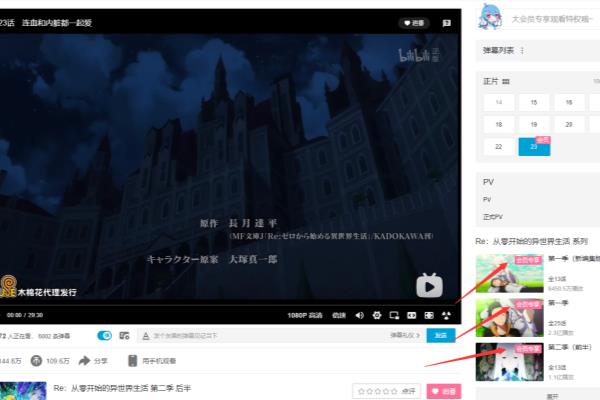Click the blue-haired mascot avatar
This screenshot has height=400, width=600.
489,17
